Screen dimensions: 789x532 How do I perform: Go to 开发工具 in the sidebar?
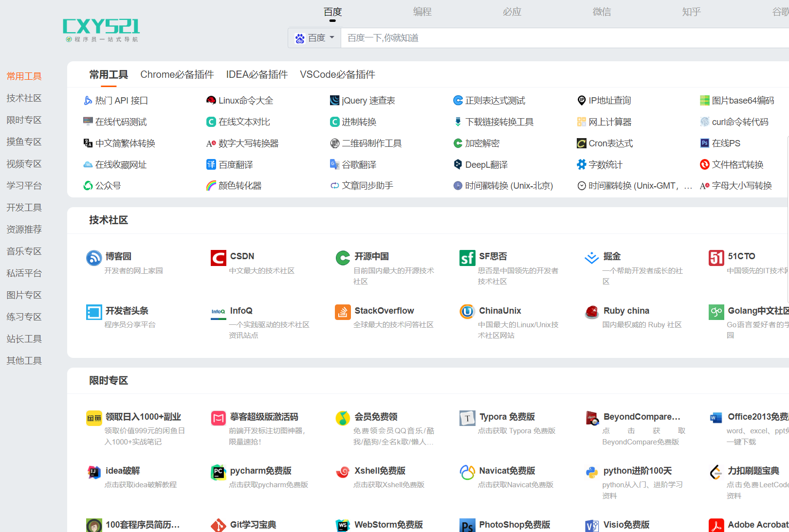point(24,208)
